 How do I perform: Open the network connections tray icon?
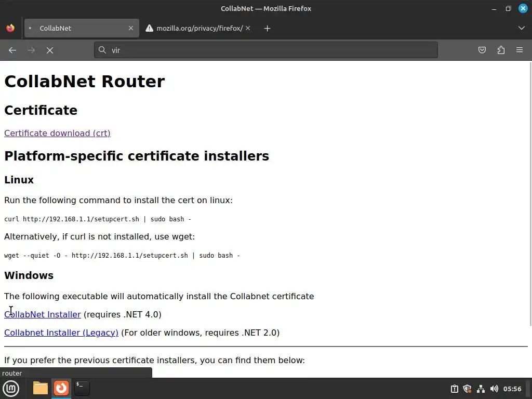point(481,389)
